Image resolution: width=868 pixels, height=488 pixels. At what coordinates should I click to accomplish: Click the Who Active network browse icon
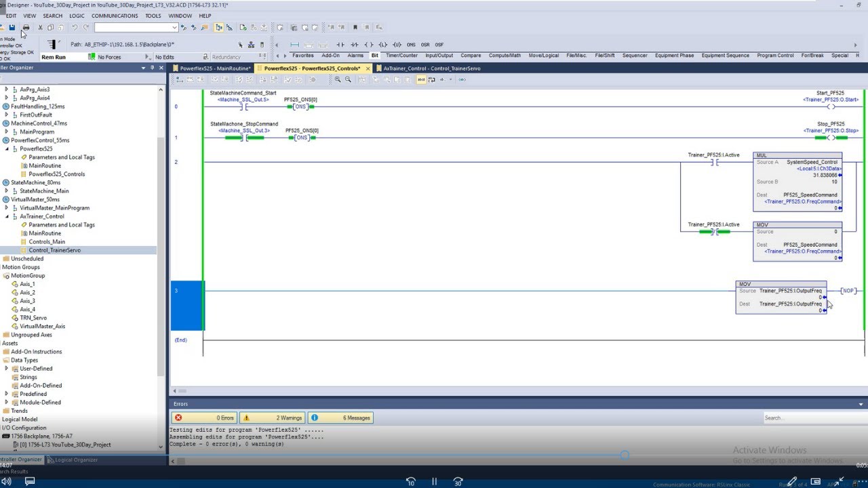[252, 45]
